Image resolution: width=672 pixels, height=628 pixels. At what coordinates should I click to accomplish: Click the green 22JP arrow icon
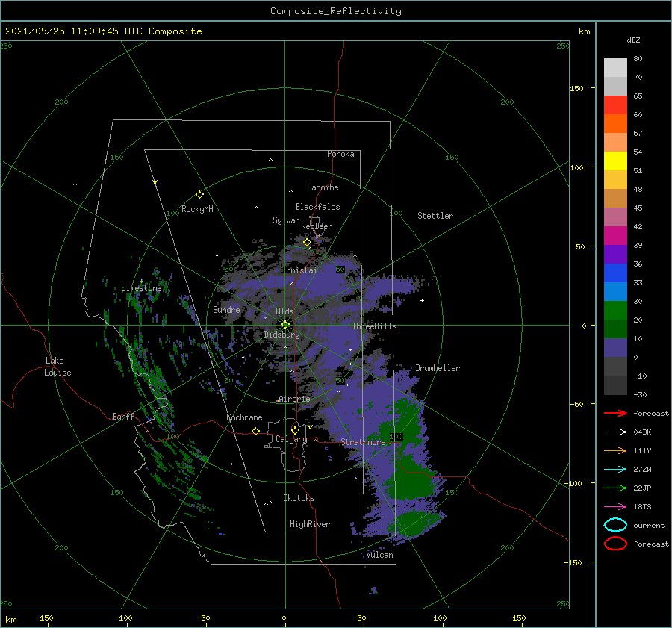coord(615,488)
